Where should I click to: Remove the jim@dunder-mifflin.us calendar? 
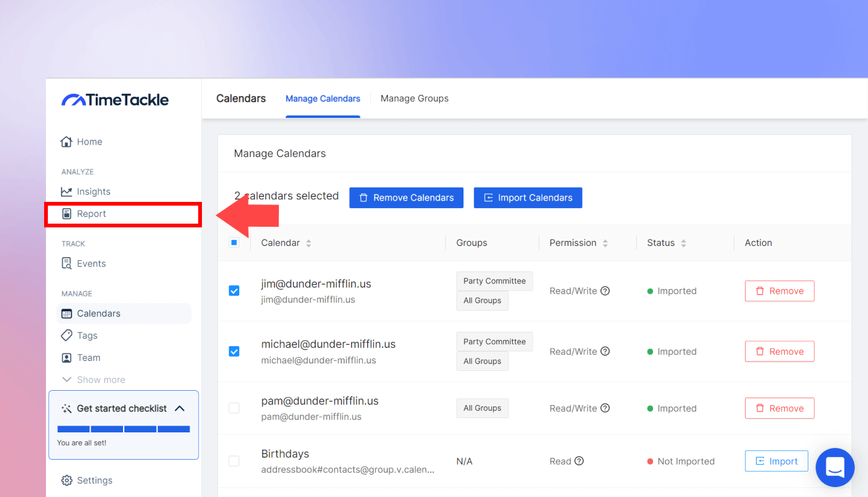[x=780, y=291]
